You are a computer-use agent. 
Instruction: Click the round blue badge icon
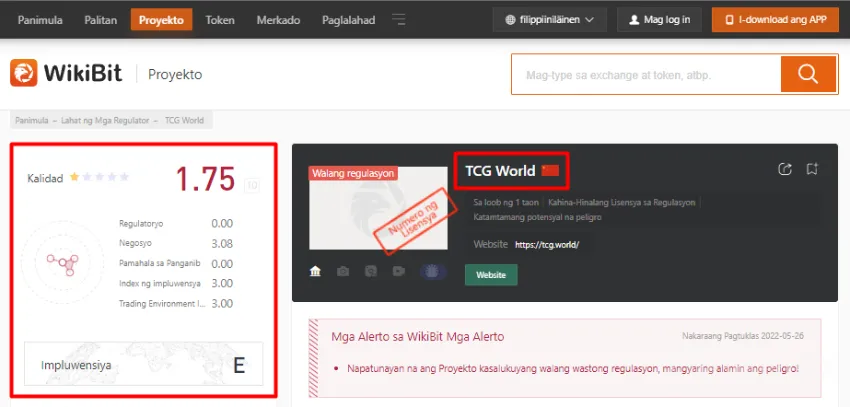(x=434, y=272)
